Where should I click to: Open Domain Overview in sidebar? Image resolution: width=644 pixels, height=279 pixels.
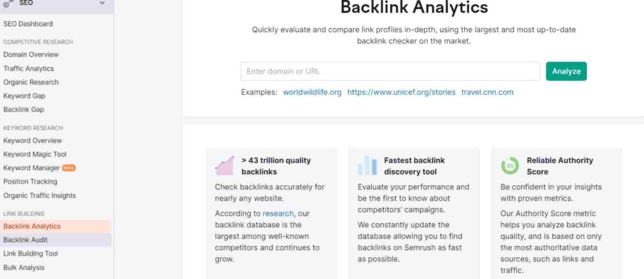click(x=31, y=54)
